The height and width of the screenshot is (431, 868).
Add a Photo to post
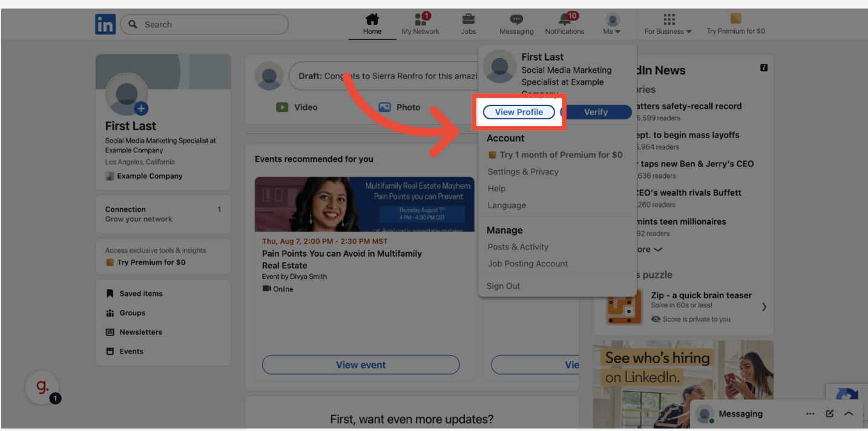[x=399, y=107]
